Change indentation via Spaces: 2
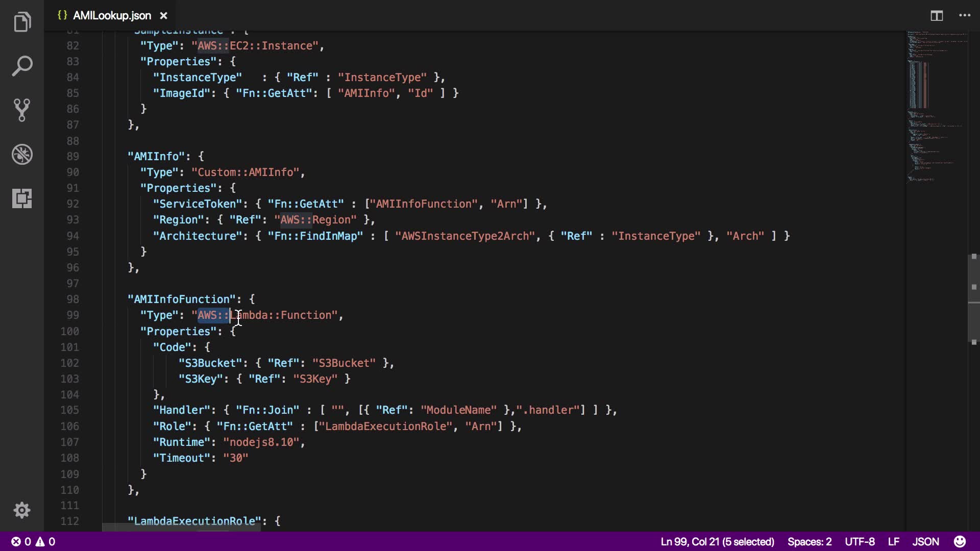Image resolution: width=980 pixels, height=551 pixels. point(809,541)
